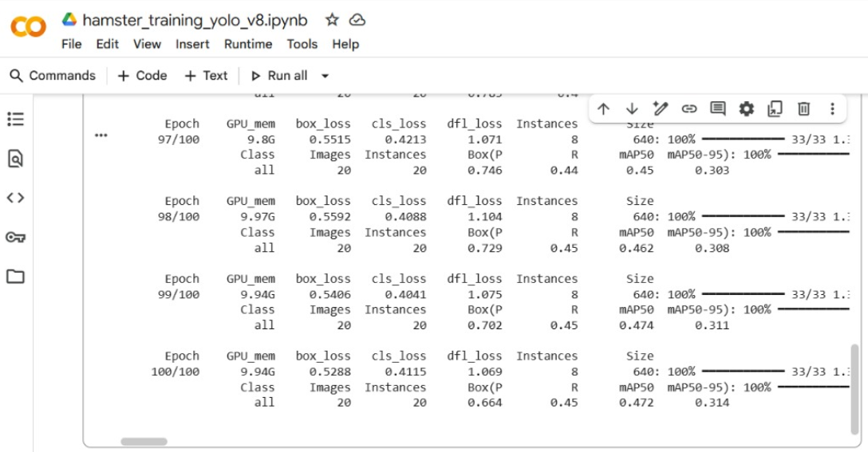Viewport: 868px width, 452px height.
Task: Delete the cell with trash icon
Action: (x=804, y=108)
